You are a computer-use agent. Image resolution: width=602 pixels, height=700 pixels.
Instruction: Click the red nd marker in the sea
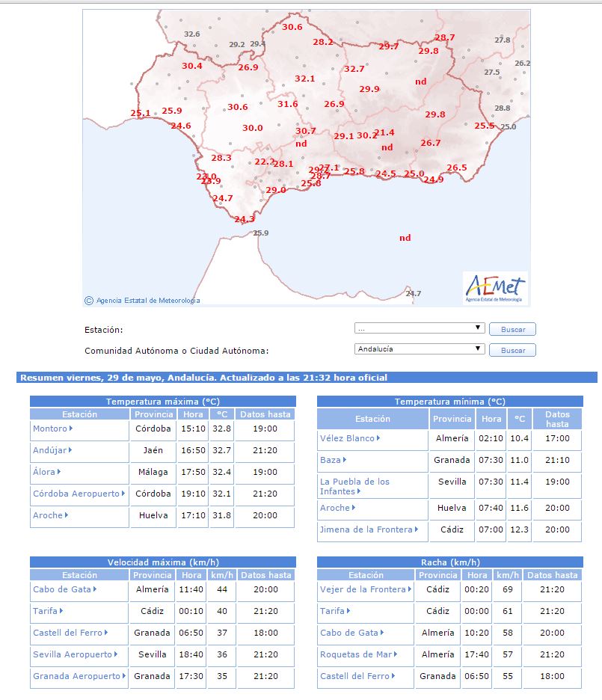tap(405, 238)
